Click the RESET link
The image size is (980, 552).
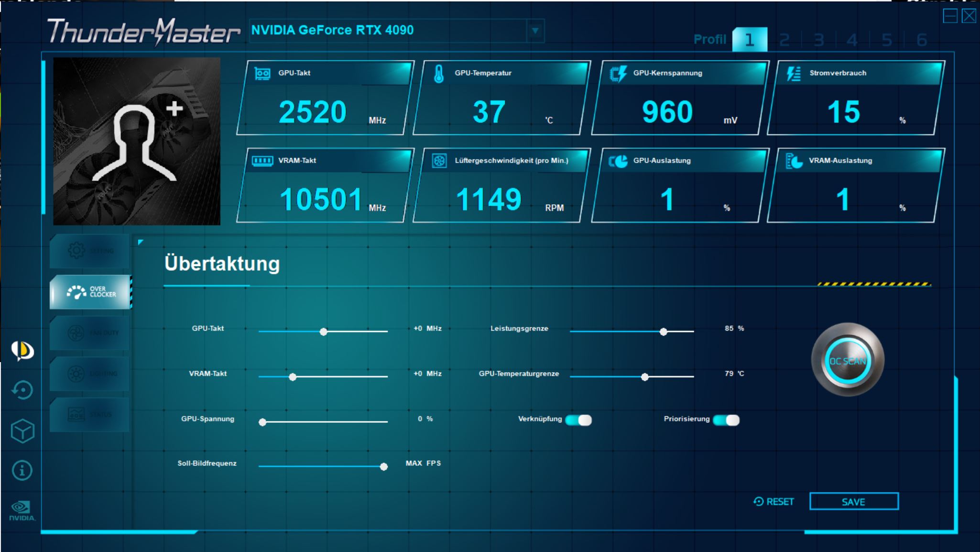773,502
